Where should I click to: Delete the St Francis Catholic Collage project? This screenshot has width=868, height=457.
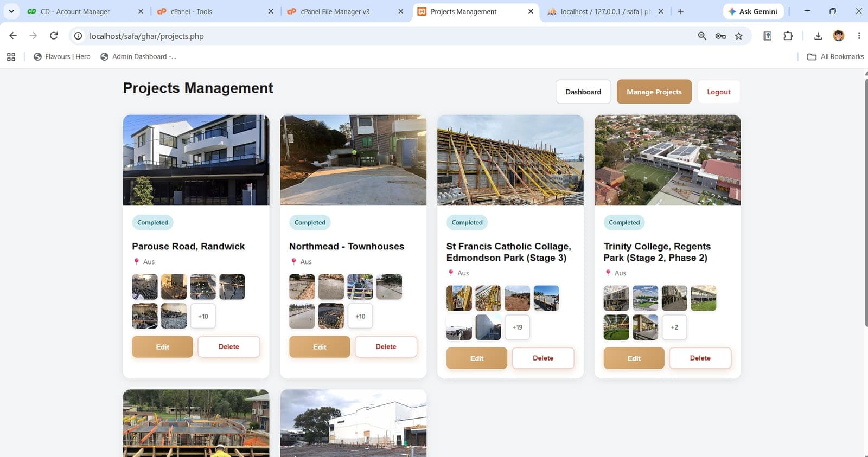tap(543, 358)
